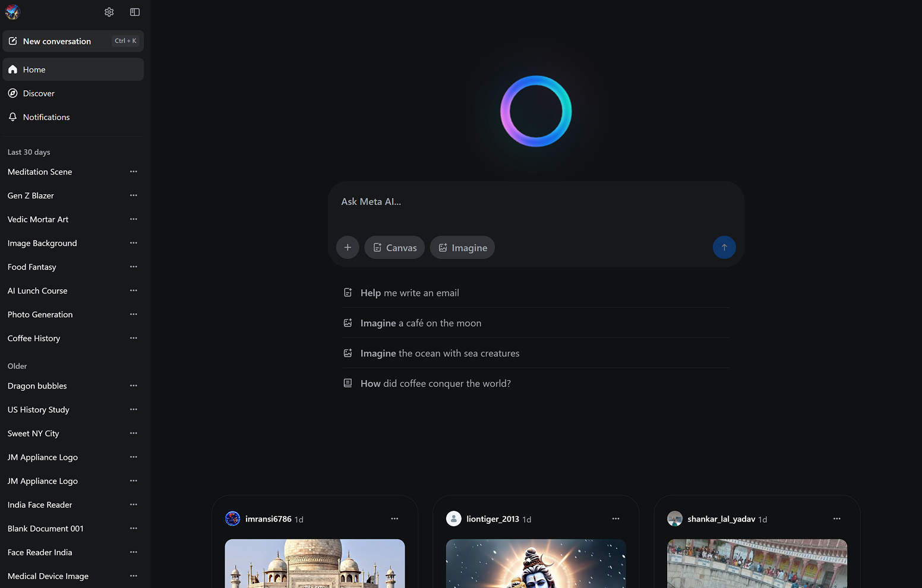Start a New conversation
The height and width of the screenshot is (588, 922).
(x=73, y=41)
